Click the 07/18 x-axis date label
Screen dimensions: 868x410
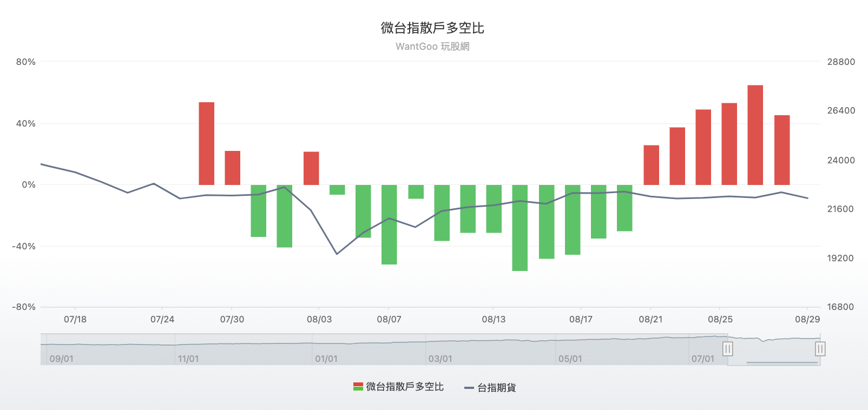point(75,319)
